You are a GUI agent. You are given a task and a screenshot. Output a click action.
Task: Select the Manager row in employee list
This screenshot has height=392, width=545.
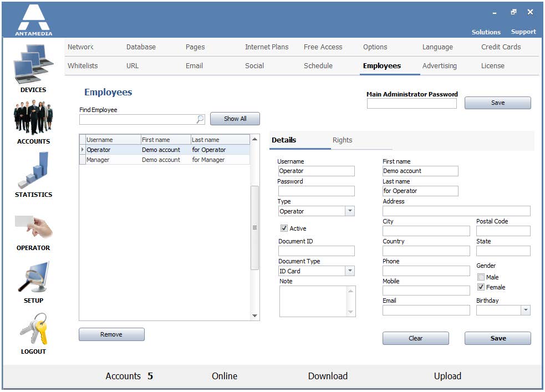click(x=165, y=160)
